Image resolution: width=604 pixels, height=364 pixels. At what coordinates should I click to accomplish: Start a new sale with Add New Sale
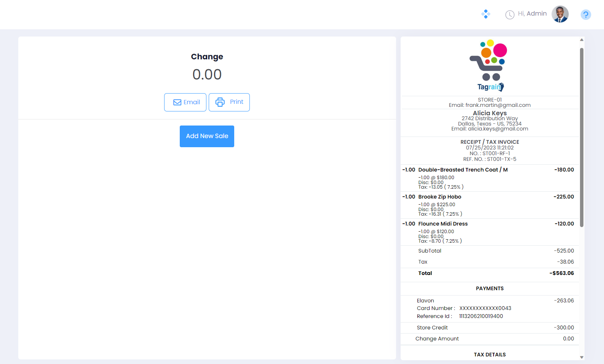[x=207, y=136]
